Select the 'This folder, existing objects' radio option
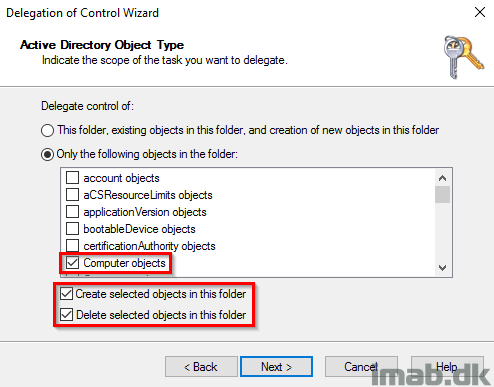This screenshot has height=387, width=494. [47, 130]
